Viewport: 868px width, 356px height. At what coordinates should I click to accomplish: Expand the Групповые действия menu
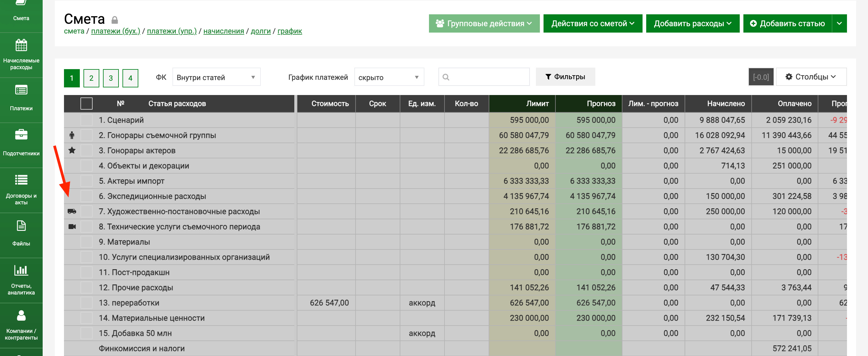484,23
